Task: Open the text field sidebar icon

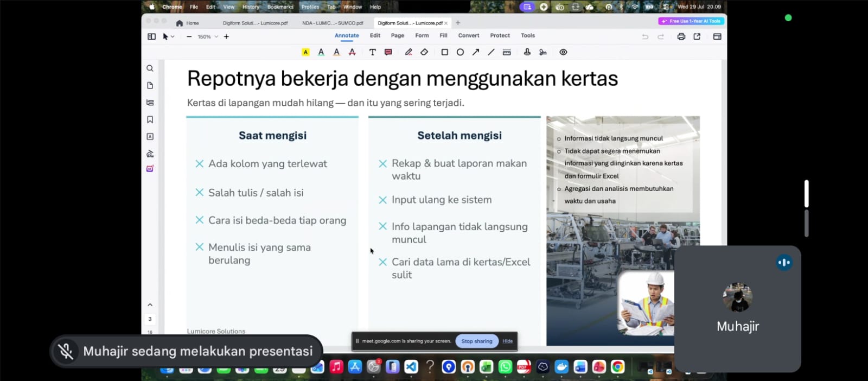Action: (x=150, y=137)
